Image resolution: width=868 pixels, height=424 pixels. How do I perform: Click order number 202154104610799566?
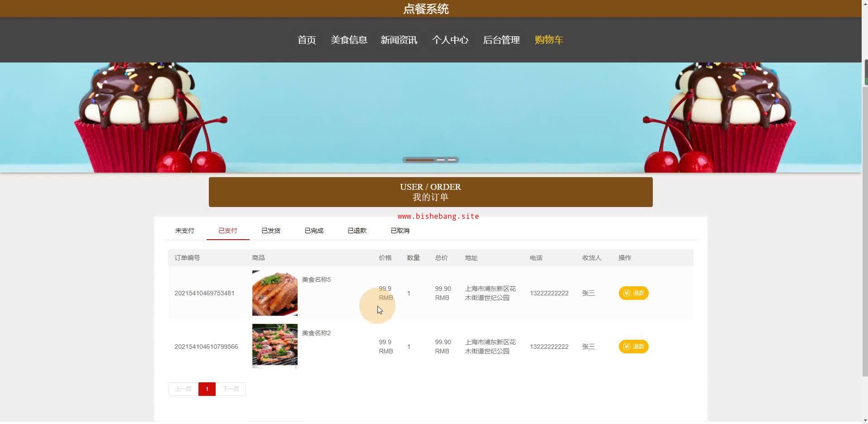tap(206, 347)
